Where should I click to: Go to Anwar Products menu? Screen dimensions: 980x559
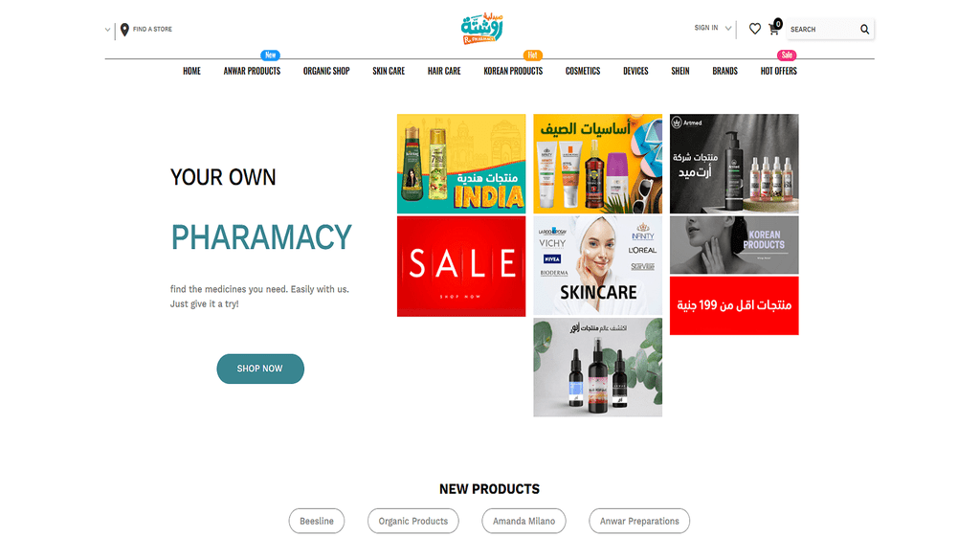(252, 71)
